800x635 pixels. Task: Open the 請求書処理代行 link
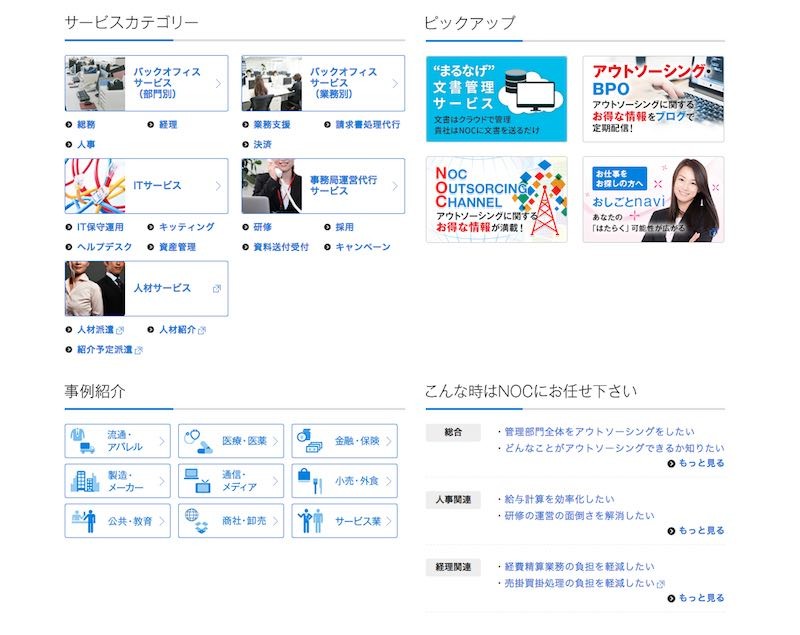tap(367, 125)
